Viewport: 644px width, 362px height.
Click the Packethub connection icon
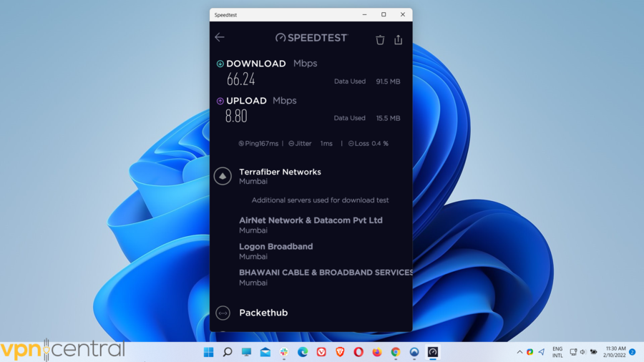pos(223,313)
